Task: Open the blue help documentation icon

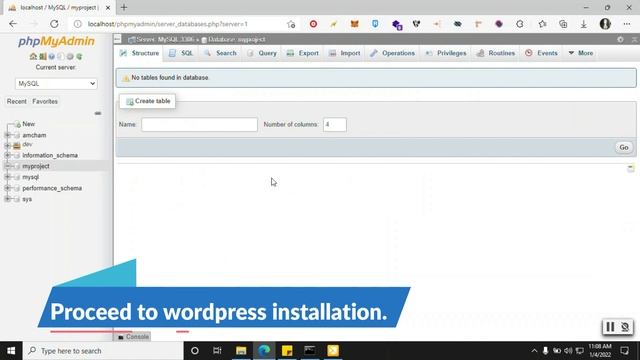Action: coord(51,56)
